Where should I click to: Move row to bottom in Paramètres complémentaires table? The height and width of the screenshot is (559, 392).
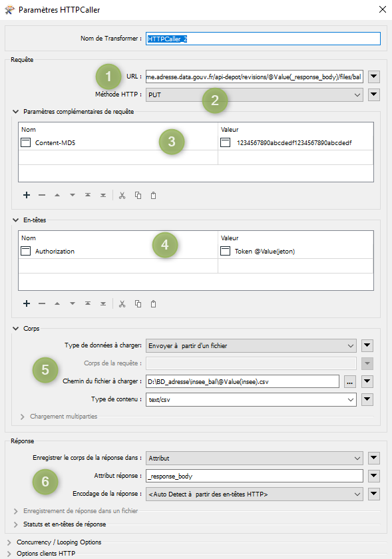103,195
